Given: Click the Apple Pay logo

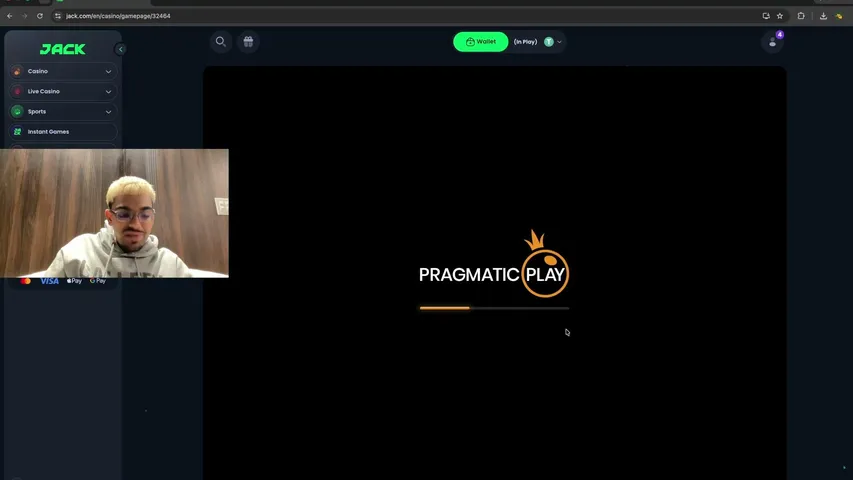Looking at the screenshot, I should point(74,281).
